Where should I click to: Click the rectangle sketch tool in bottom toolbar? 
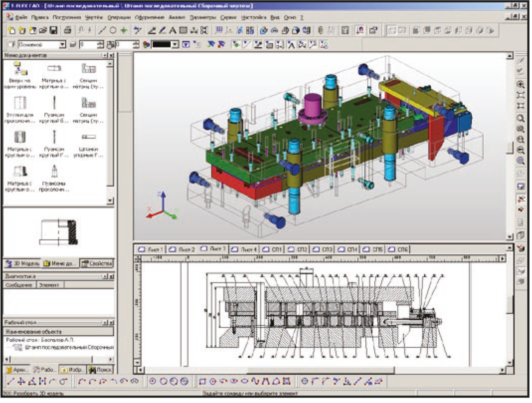pos(203,382)
